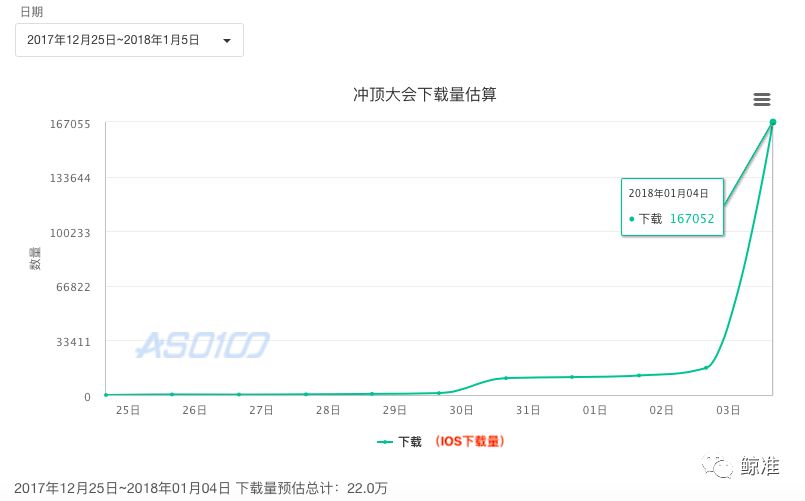Image resolution: width=805 pixels, height=501 pixels.
Task: Click the 25日 starting data point
Action: [106, 395]
